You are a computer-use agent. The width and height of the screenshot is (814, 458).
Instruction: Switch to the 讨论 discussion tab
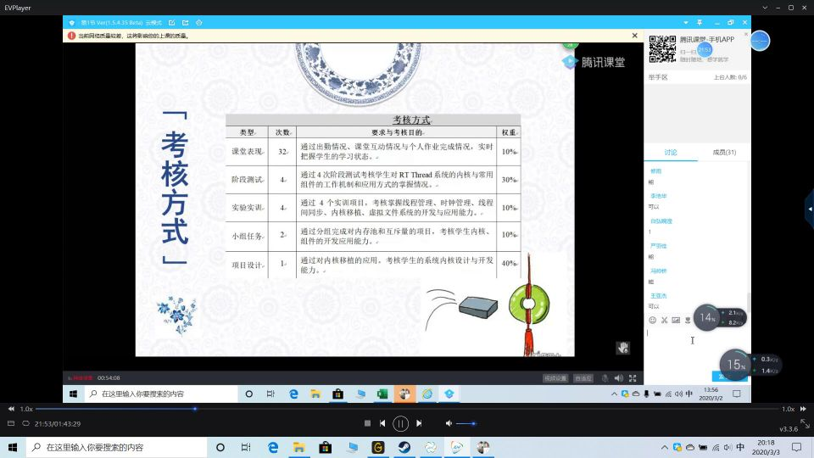coord(671,152)
